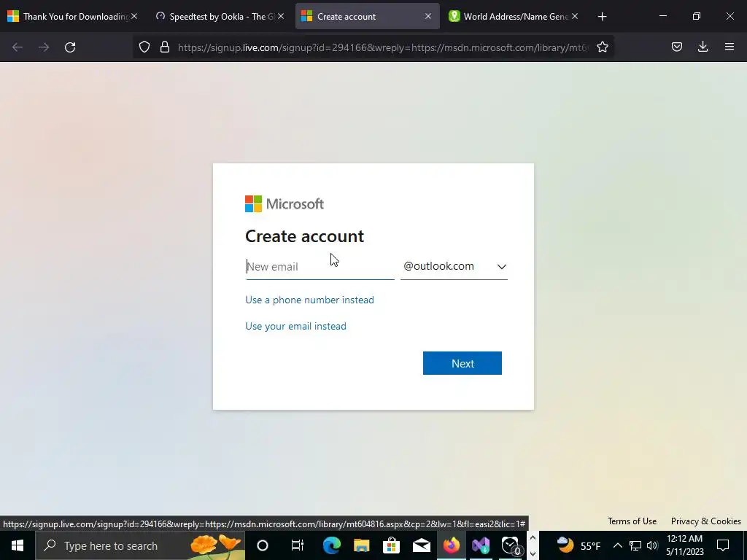Open a new browser tab
This screenshot has height=560, width=747.
click(602, 17)
